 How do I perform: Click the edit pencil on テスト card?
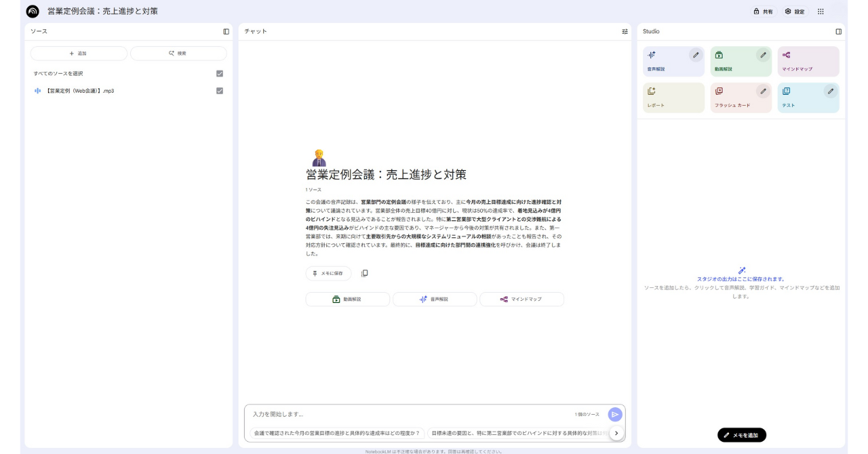(830, 91)
